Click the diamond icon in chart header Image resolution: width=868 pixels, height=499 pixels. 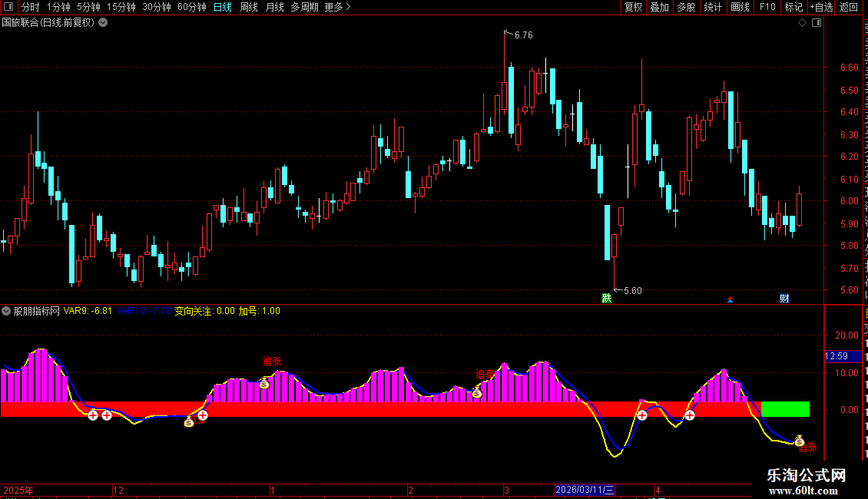[x=802, y=23]
